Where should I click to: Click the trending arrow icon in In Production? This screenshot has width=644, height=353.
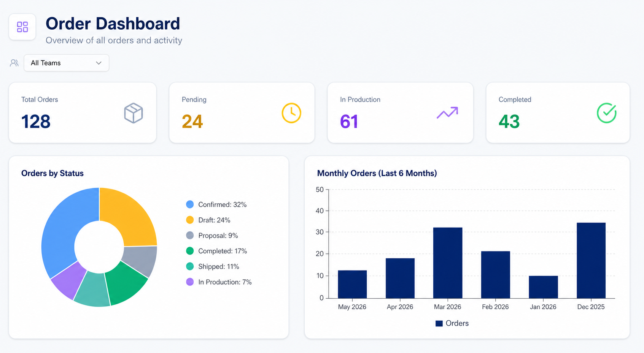pyautogui.click(x=447, y=113)
